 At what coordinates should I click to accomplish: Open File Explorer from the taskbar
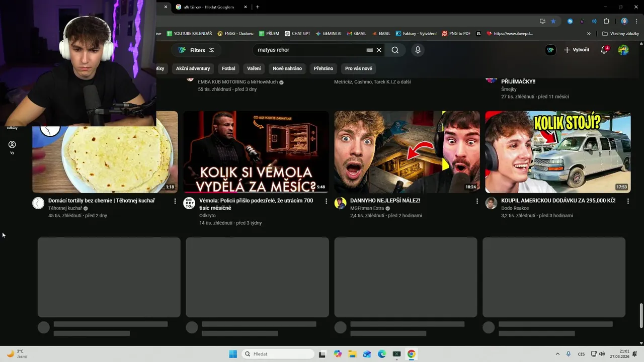352,354
